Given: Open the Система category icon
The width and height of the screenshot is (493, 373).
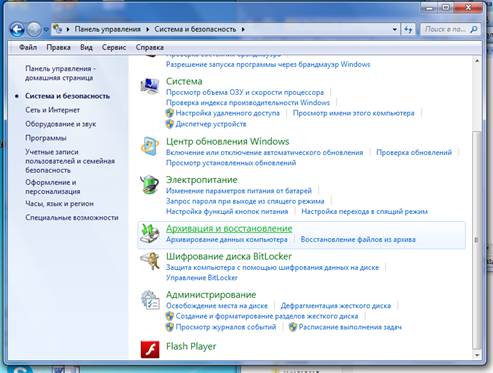Looking at the screenshot, I should 150,86.
